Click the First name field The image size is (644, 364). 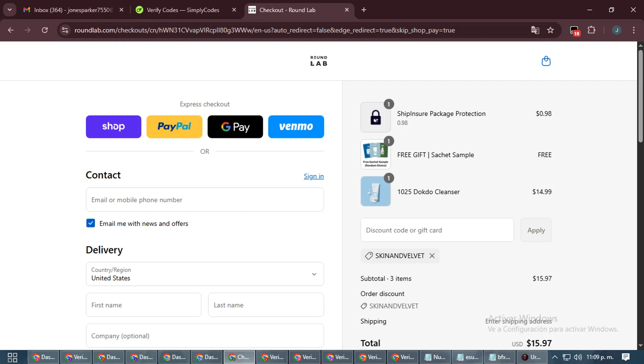click(x=143, y=305)
